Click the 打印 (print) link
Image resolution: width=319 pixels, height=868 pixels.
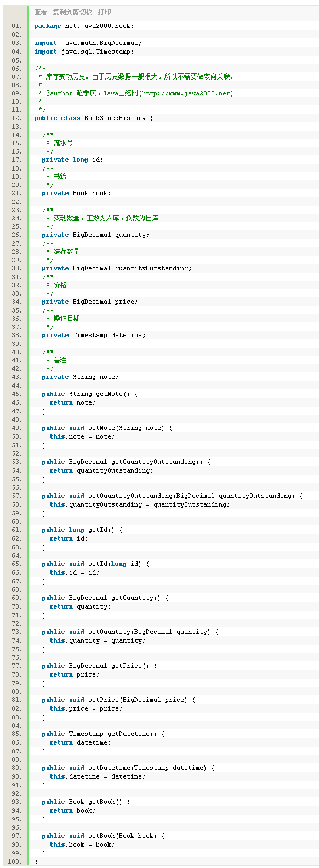click(x=104, y=12)
